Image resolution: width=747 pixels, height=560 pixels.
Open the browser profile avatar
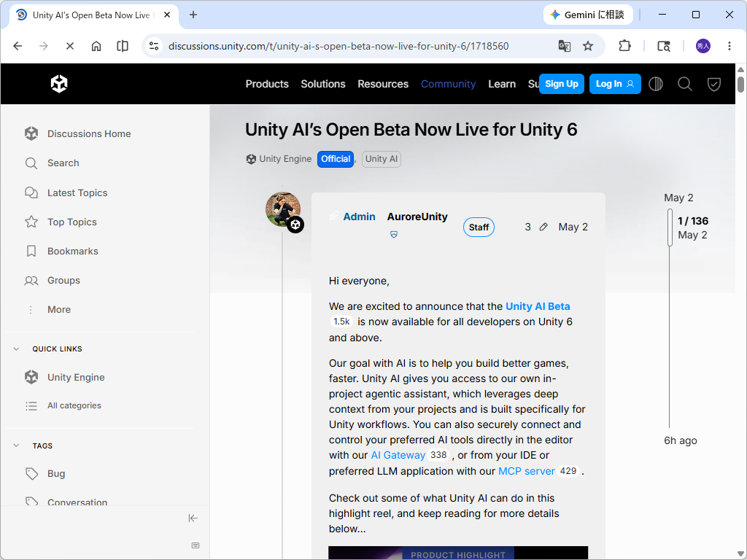(703, 46)
